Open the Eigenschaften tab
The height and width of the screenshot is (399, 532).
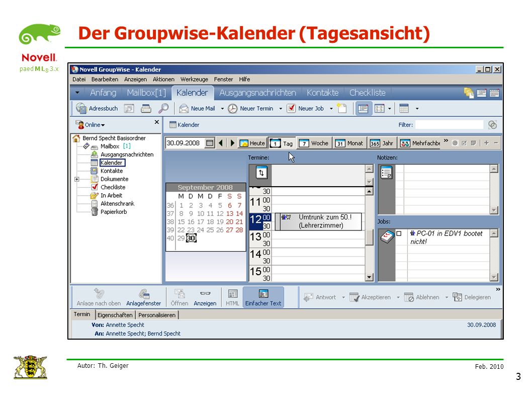[115, 315]
